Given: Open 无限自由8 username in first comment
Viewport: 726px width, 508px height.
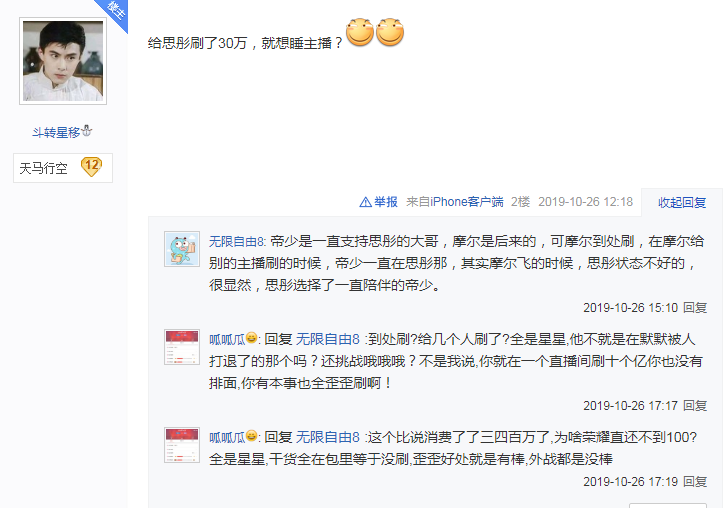Looking at the screenshot, I should coord(236,241).
